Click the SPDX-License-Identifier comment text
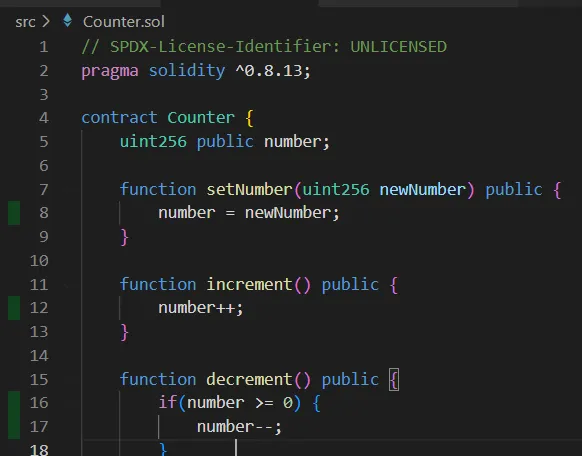This screenshot has width=582, height=456. tap(264, 47)
